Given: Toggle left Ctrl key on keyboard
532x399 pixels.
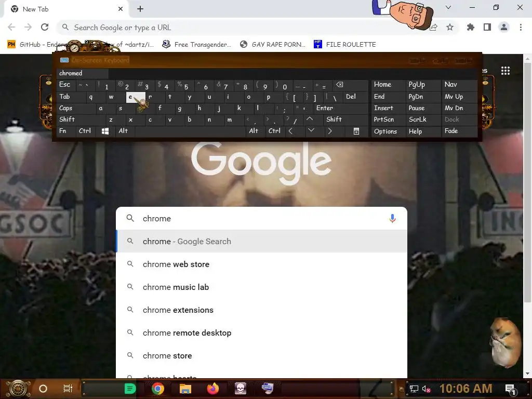Looking at the screenshot, I should click(x=85, y=131).
